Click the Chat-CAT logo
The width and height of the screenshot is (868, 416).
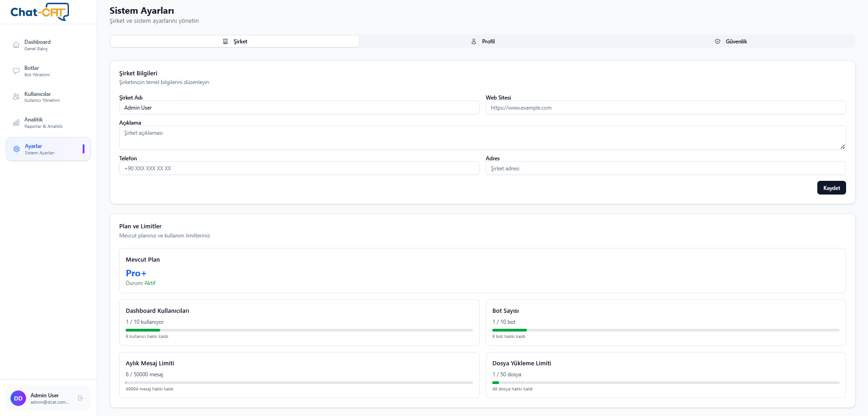coord(40,12)
